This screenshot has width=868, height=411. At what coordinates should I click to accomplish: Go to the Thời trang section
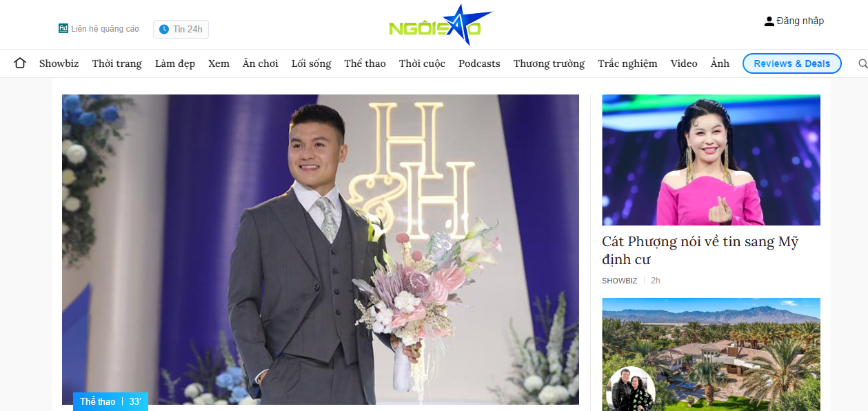117,63
